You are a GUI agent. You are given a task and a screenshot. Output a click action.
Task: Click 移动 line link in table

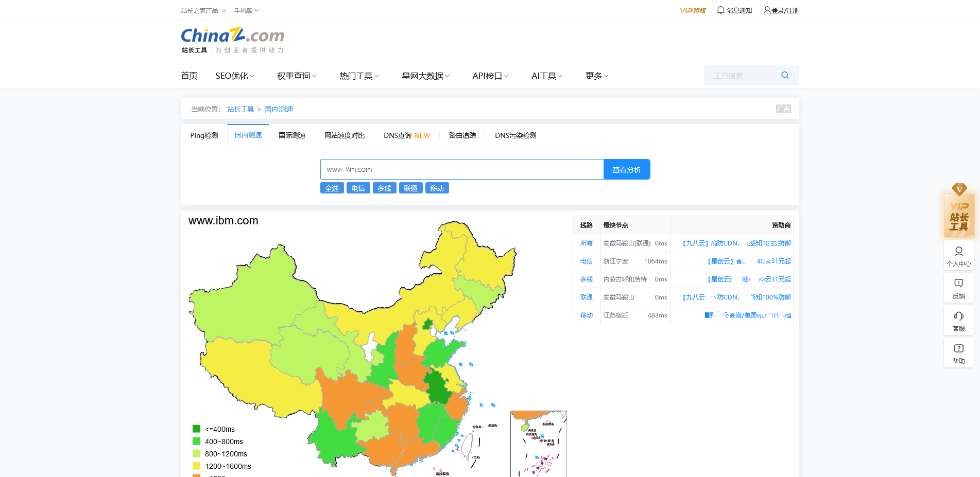[x=586, y=315]
